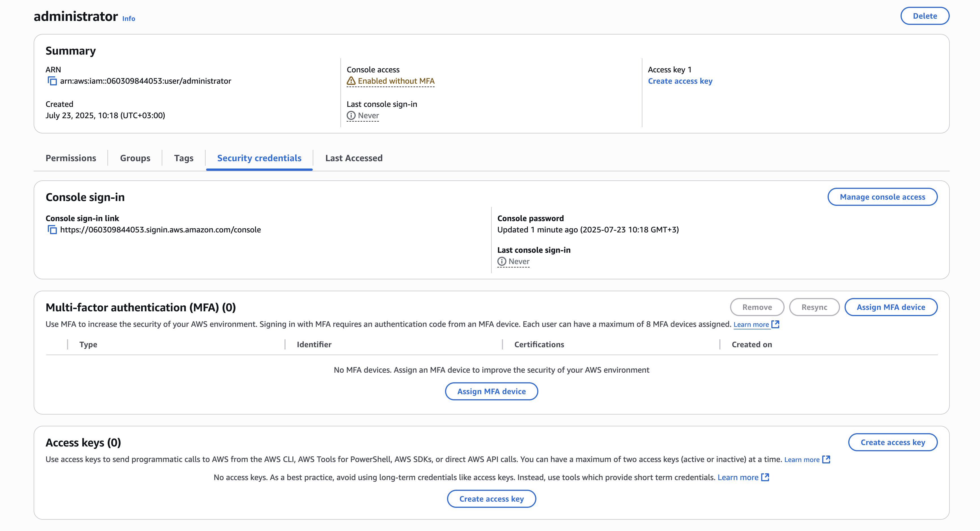Click the Resync MFA button
This screenshot has height=531, width=980.
[814, 307]
